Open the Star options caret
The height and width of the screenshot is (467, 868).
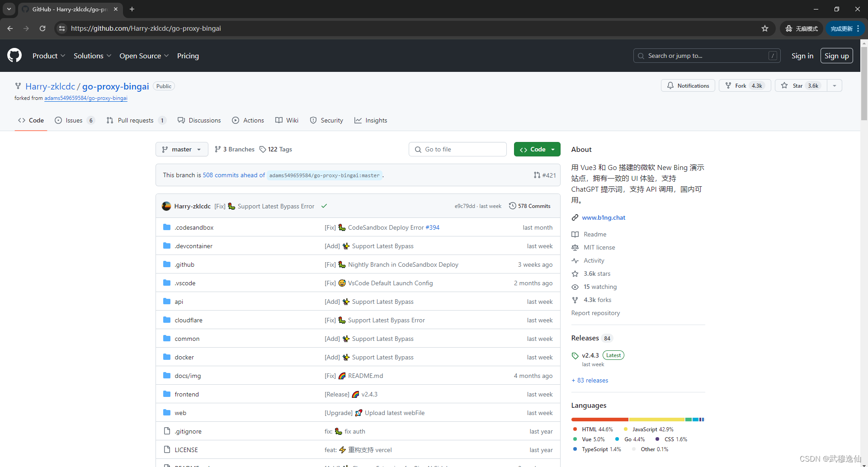834,85
